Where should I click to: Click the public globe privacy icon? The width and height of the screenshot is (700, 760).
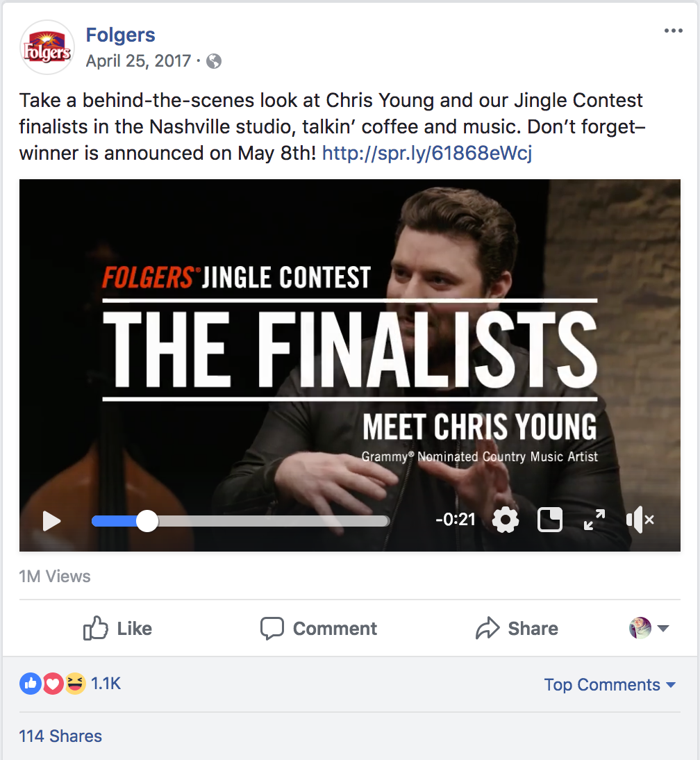[x=214, y=62]
